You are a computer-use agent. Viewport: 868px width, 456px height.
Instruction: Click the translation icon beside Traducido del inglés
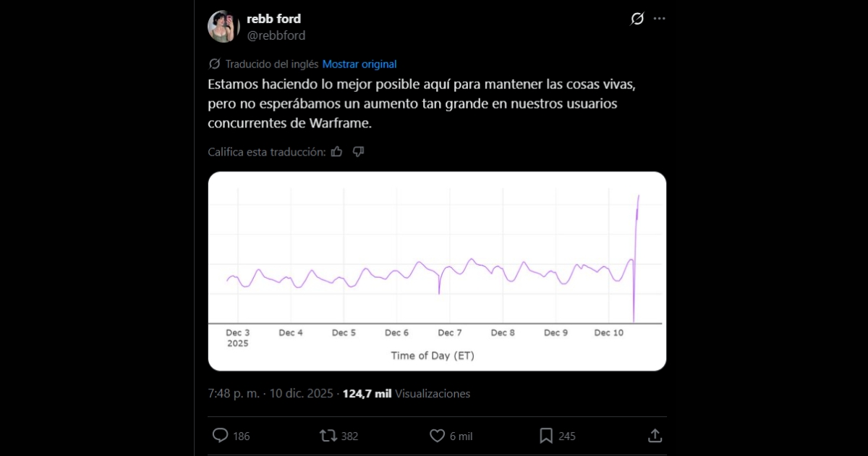pyautogui.click(x=214, y=64)
